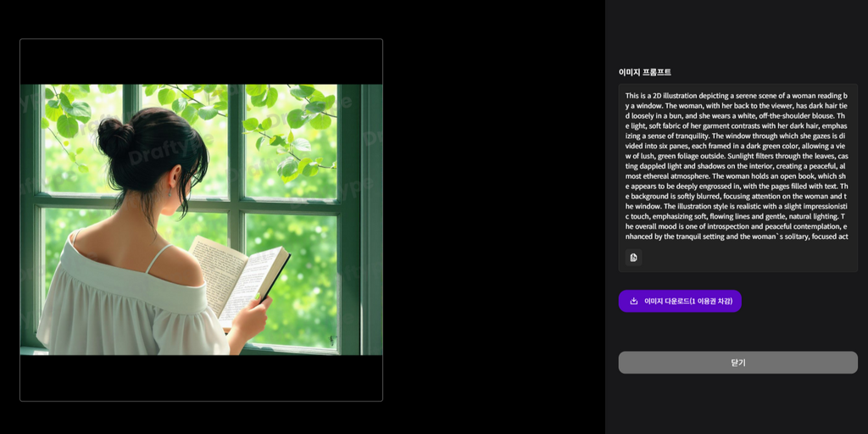Click the woman's earring in the illustration
The height and width of the screenshot is (434, 868).
[x=170, y=194]
